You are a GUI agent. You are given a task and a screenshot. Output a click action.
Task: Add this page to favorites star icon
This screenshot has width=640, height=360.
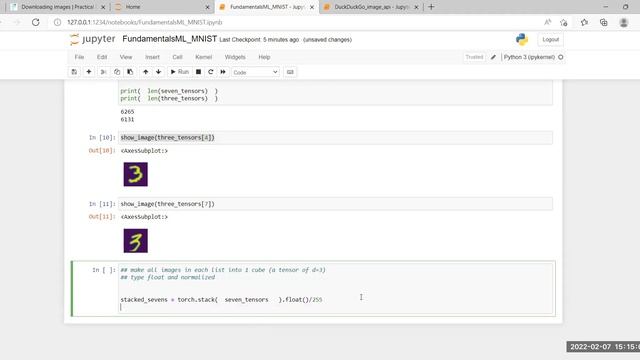tap(564, 22)
